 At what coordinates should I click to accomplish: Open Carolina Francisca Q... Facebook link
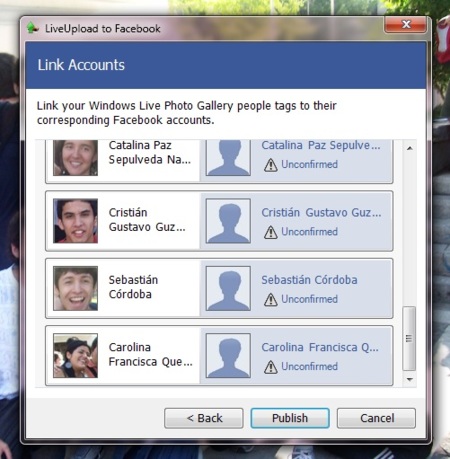[320, 347]
